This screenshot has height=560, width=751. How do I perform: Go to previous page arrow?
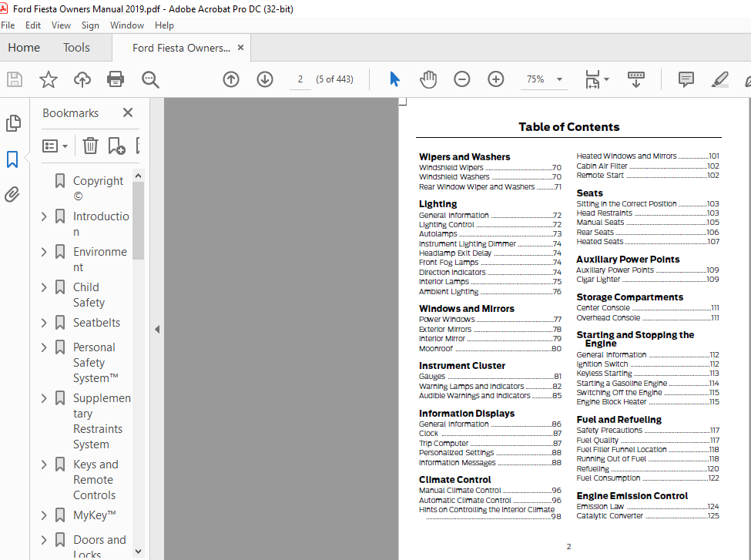point(231,79)
